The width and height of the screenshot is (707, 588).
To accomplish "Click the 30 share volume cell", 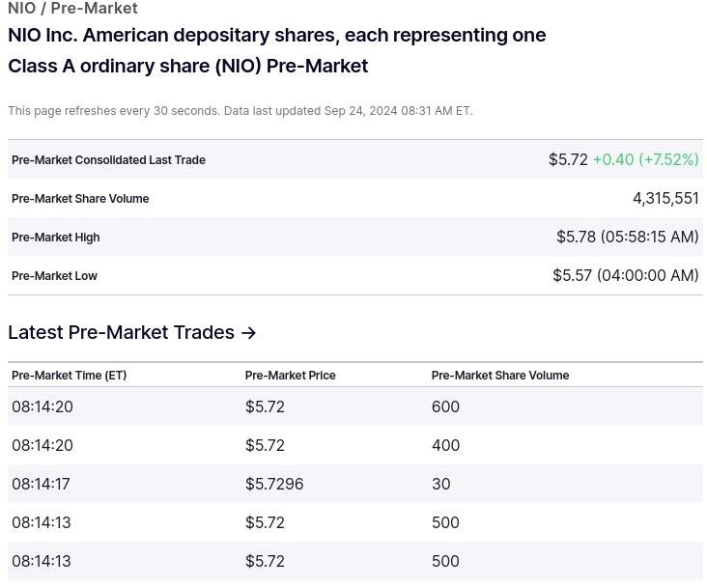I will point(440,484).
